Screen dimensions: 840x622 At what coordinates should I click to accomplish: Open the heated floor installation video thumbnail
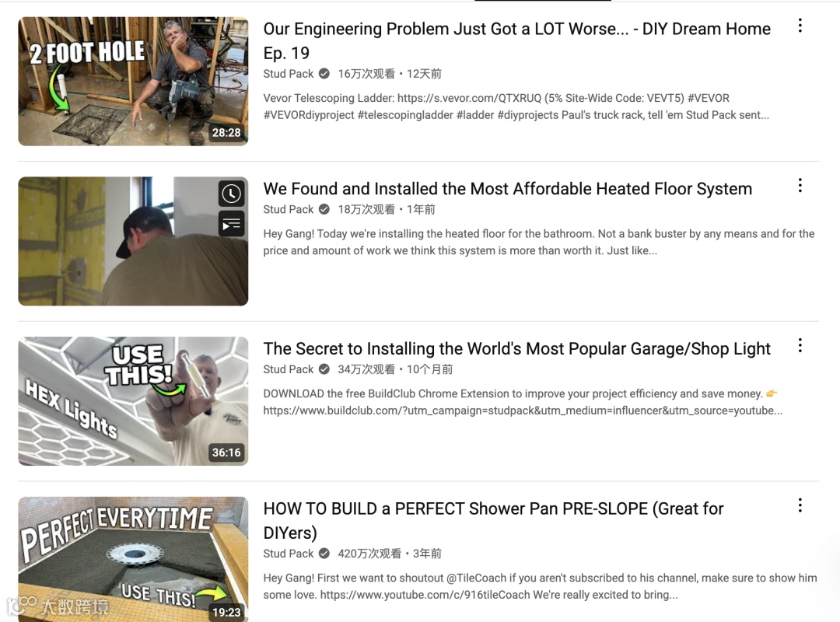134,242
